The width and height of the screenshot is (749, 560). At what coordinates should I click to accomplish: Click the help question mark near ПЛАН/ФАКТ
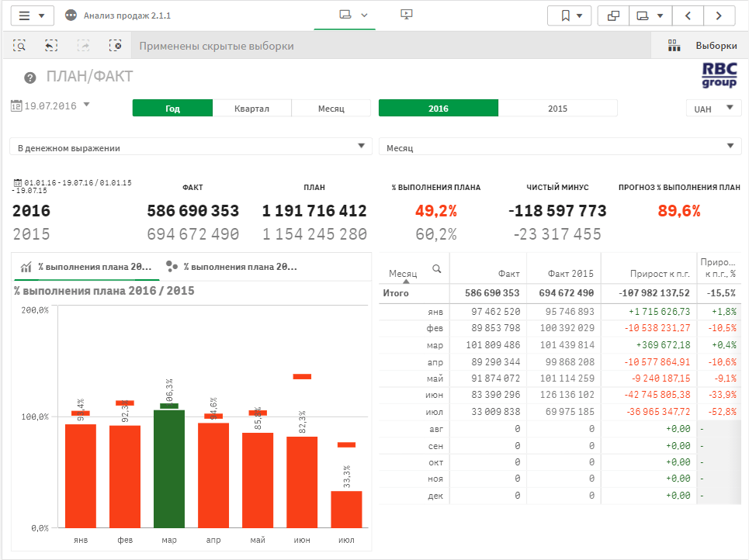(x=30, y=78)
